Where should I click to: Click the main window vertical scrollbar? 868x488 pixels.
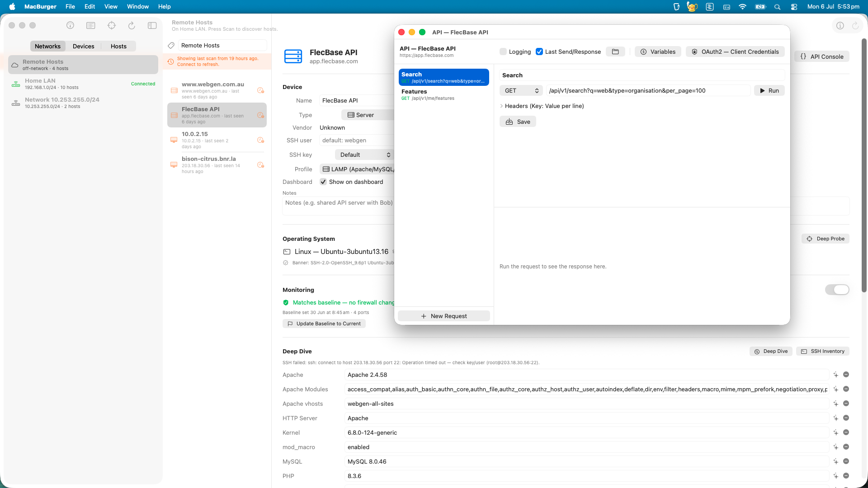pos(864,165)
